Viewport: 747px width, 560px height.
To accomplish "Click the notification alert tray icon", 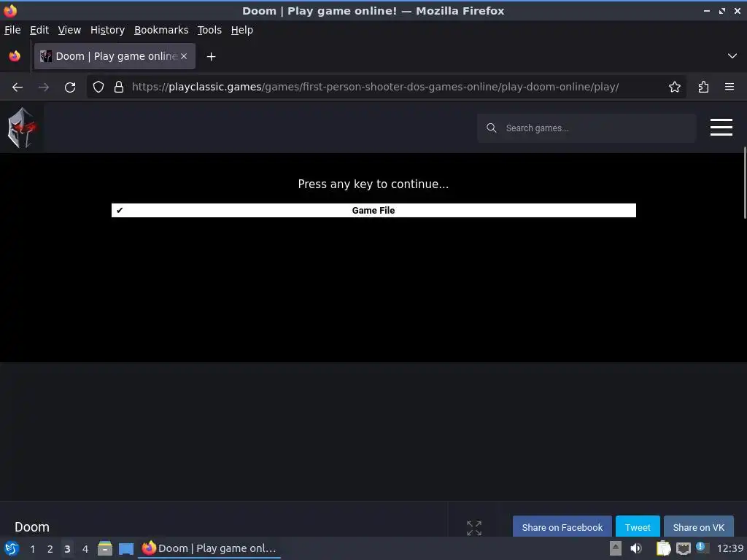I will tap(701, 547).
